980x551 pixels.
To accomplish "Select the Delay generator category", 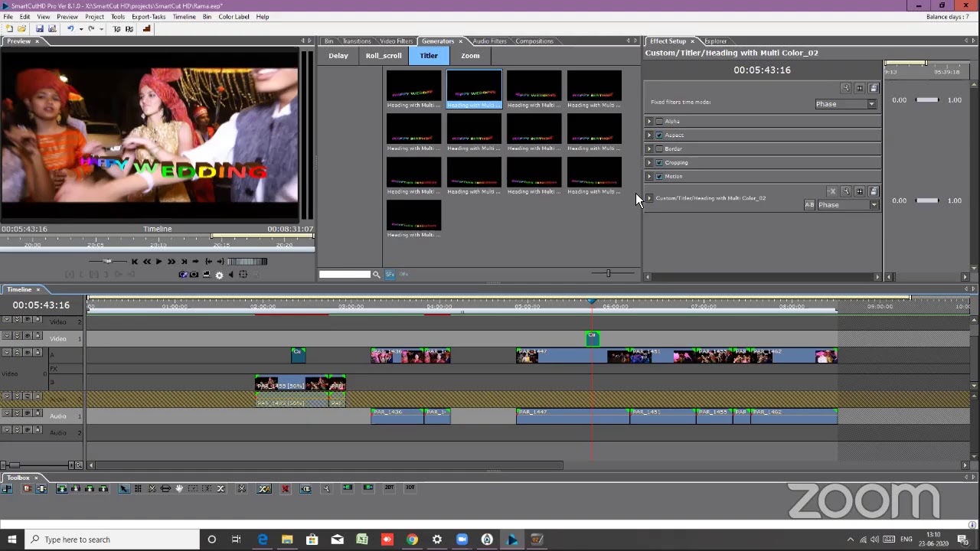I will point(338,56).
